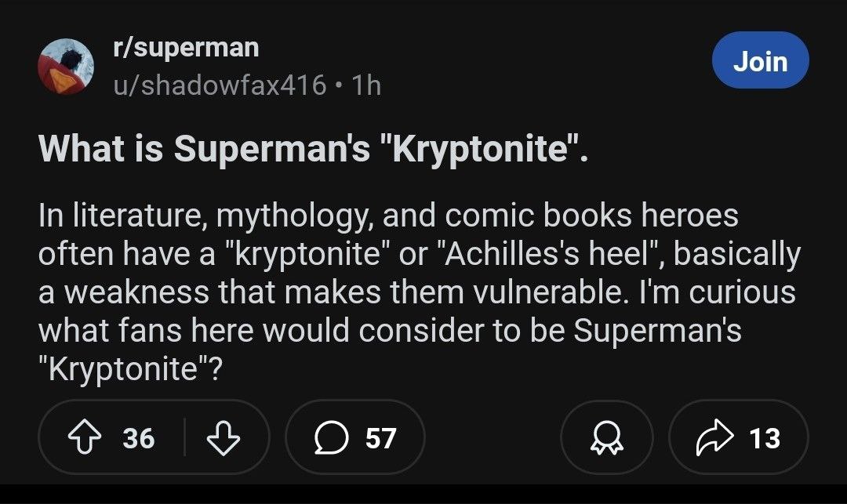Join the r/superman community
The image size is (847, 504).
pyautogui.click(x=760, y=60)
